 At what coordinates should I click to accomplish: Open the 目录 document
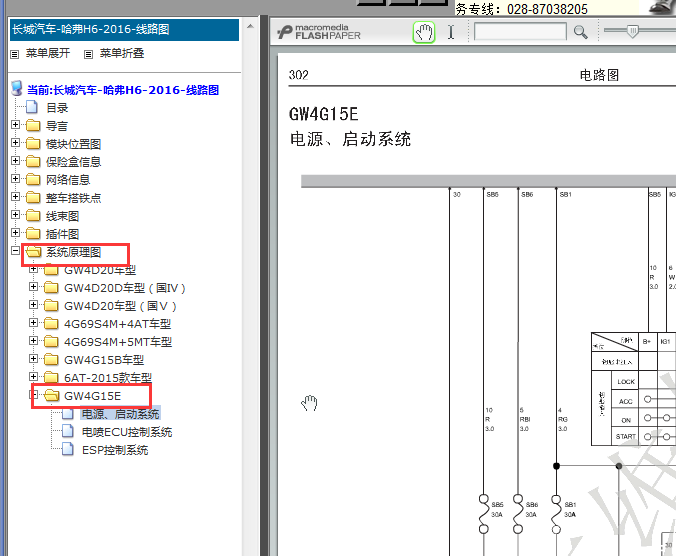click(x=57, y=108)
